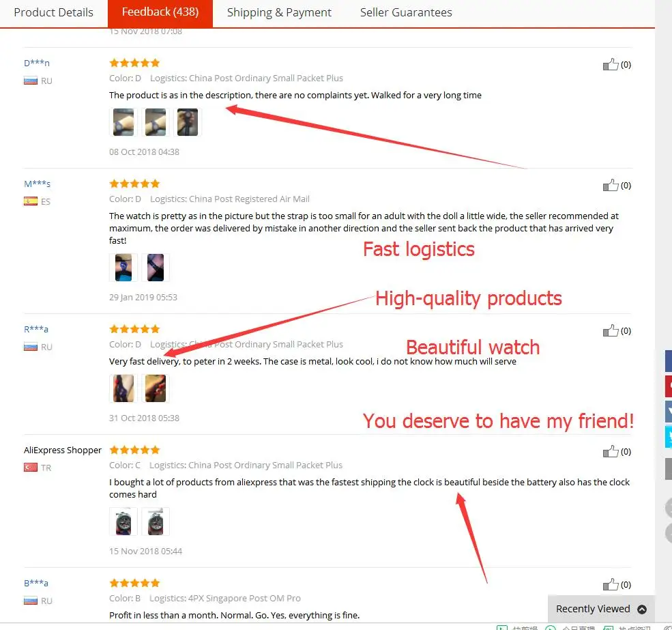The image size is (672, 630).
Task: Select the Feedback (438) tab
Action: pyautogui.click(x=160, y=12)
